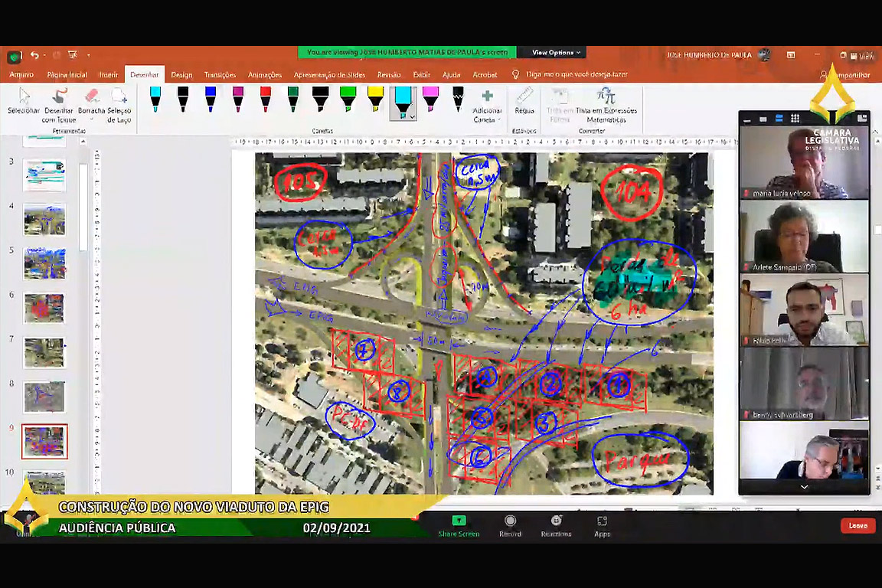Switch video panel to grid view
The image size is (882, 588).
[795, 118]
